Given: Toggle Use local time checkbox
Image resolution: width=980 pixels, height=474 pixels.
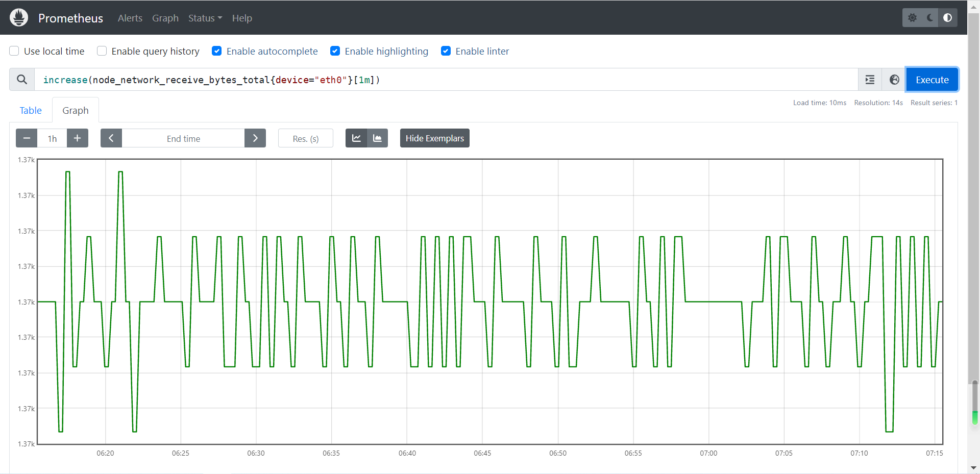Looking at the screenshot, I should pos(14,51).
